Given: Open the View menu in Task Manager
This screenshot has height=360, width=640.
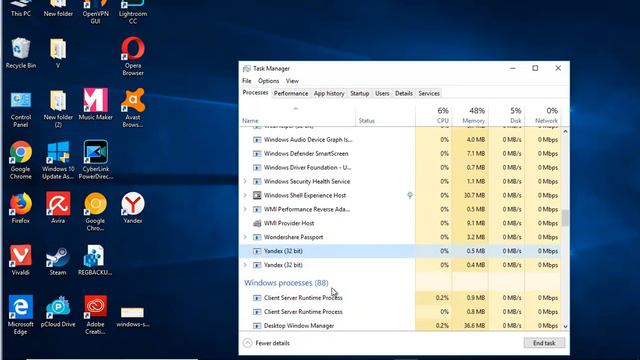Looking at the screenshot, I should click(x=292, y=81).
